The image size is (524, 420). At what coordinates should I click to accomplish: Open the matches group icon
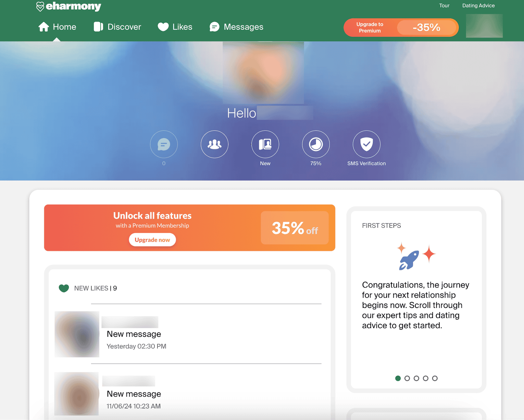214,144
